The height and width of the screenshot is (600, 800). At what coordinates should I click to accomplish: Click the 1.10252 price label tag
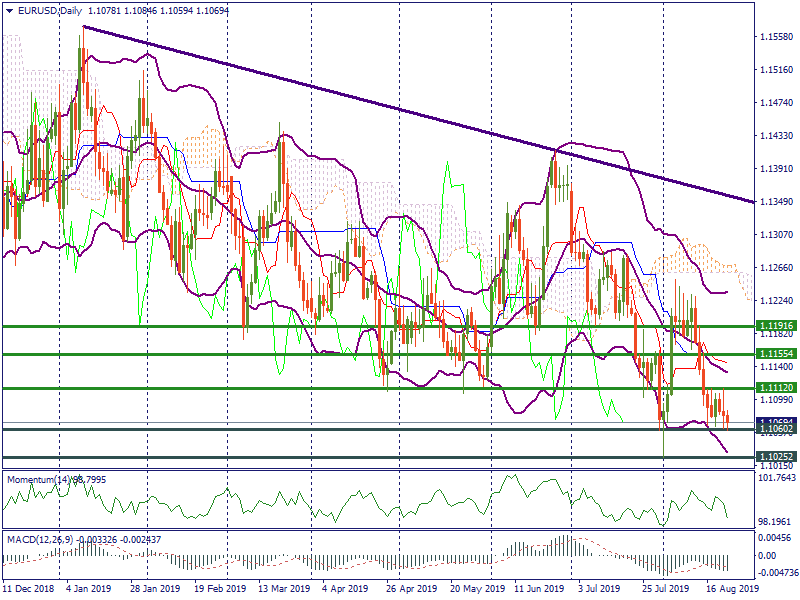776,457
